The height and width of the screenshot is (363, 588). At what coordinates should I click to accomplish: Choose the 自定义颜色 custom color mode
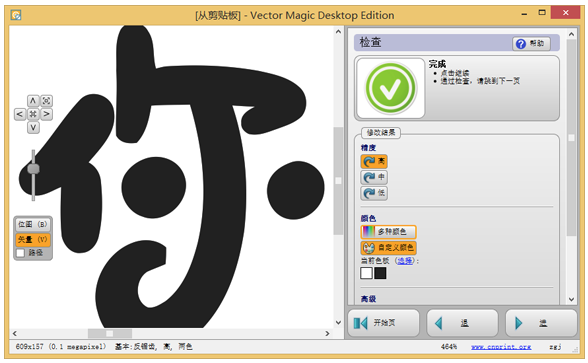pyautogui.click(x=388, y=248)
